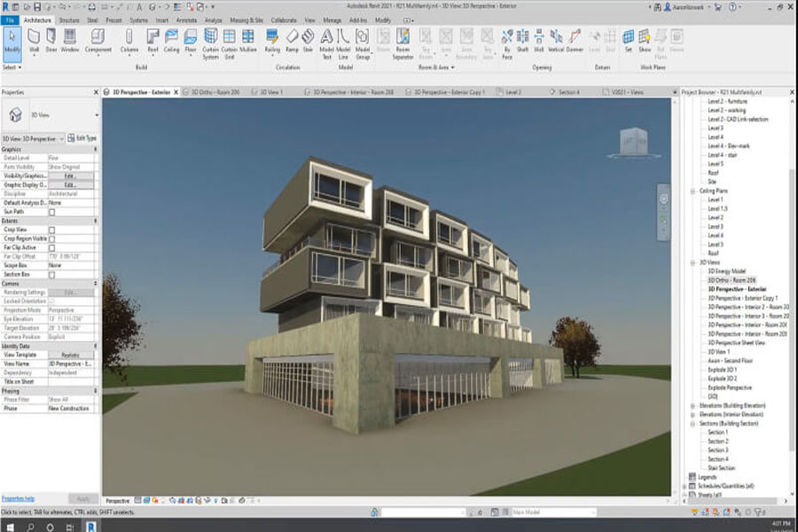This screenshot has width=798, height=532.
Task: Expand the Room & Area panel dropdown
Action: tap(436, 67)
